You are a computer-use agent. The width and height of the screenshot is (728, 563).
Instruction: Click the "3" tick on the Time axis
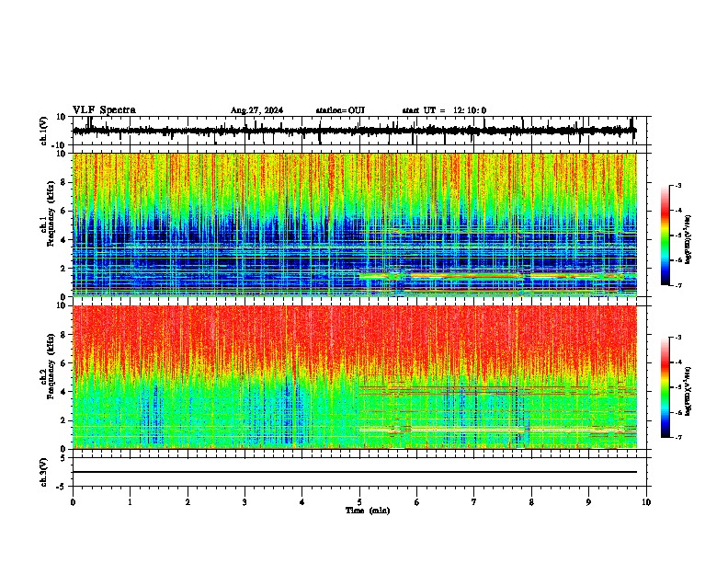(x=245, y=502)
